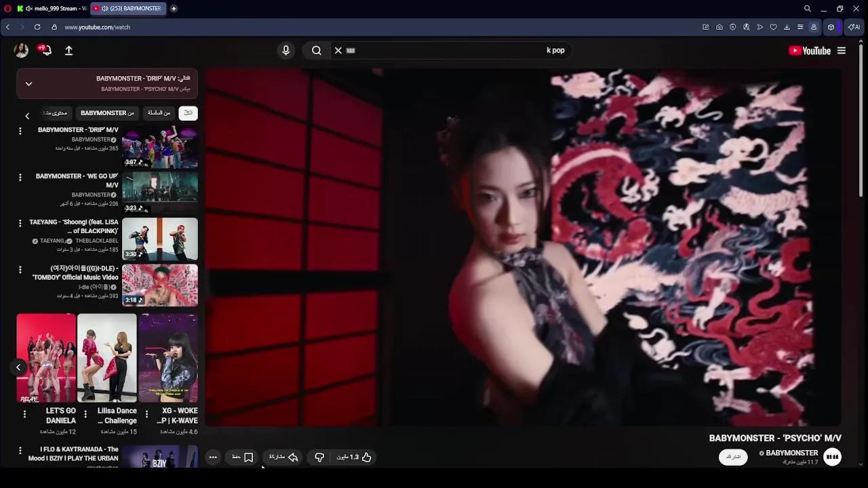This screenshot has width=868, height=488.
Task: Open BABYMONSTER 'WE GO UP' M/V title
Action: (77, 180)
